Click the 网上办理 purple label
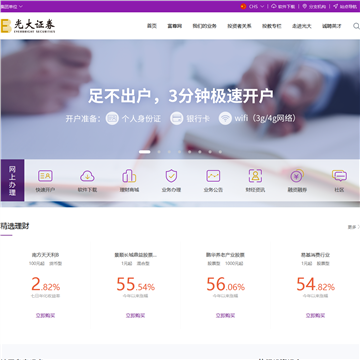 tap(12, 180)
